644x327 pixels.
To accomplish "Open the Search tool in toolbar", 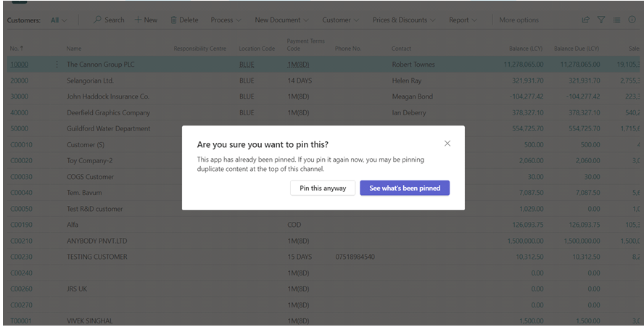I will tap(109, 20).
